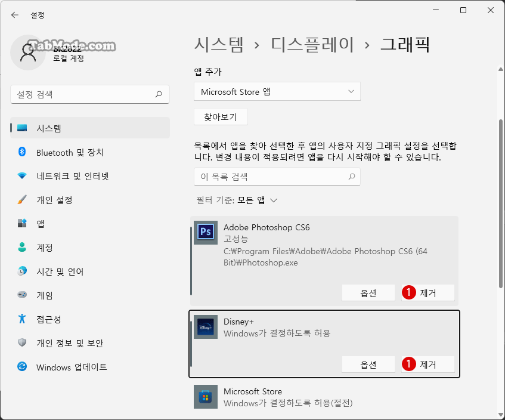
Task: Open Bluetooth 및 장치 settings
Action: coord(90,152)
